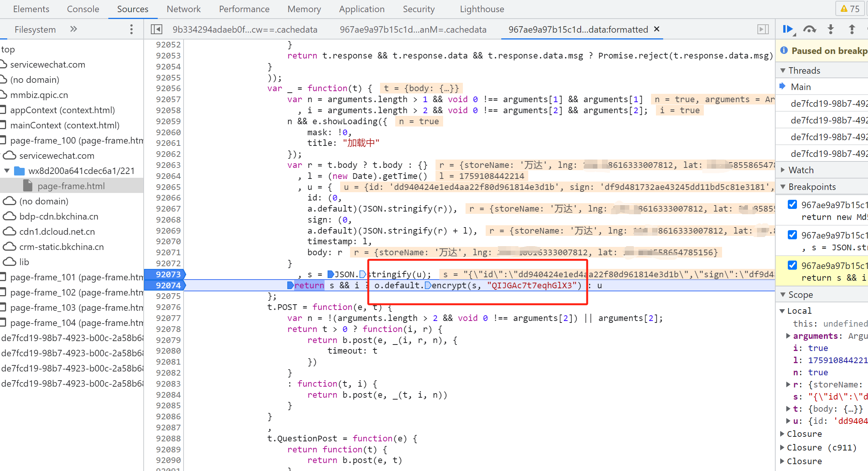Resume script execution with play button

point(788,29)
